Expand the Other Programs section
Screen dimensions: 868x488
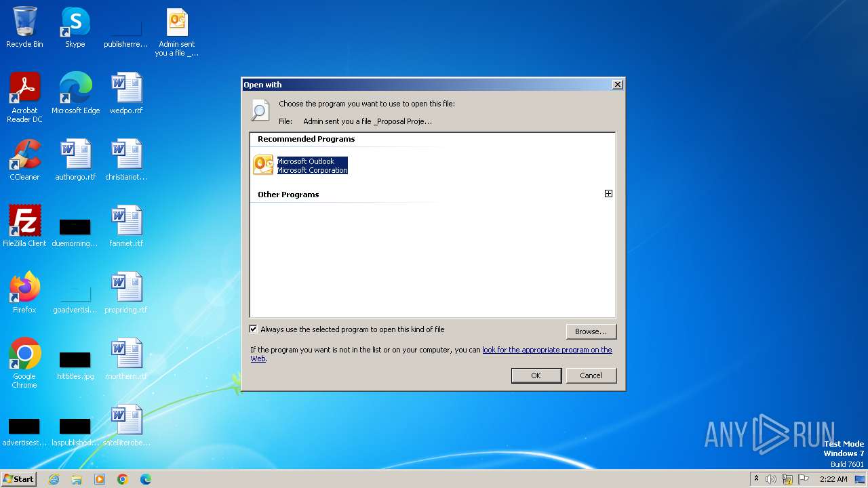click(608, 194)
